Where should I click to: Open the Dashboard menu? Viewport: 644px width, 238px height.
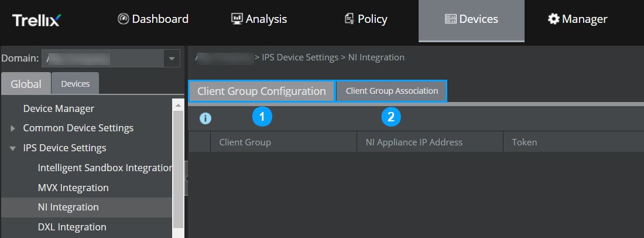click(153, 19)
